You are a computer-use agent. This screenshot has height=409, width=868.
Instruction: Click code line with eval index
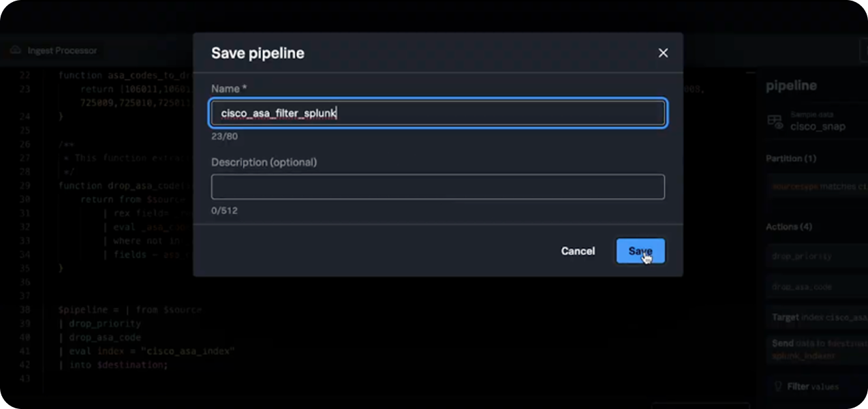152,351
